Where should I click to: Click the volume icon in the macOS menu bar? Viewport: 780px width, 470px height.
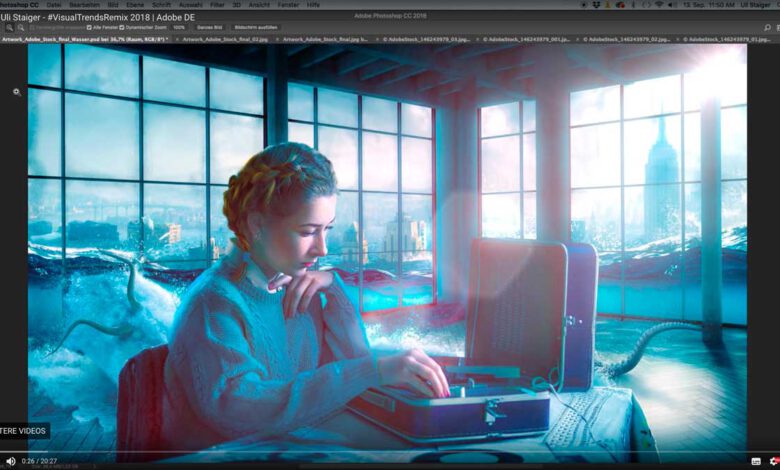coord(671,5)
